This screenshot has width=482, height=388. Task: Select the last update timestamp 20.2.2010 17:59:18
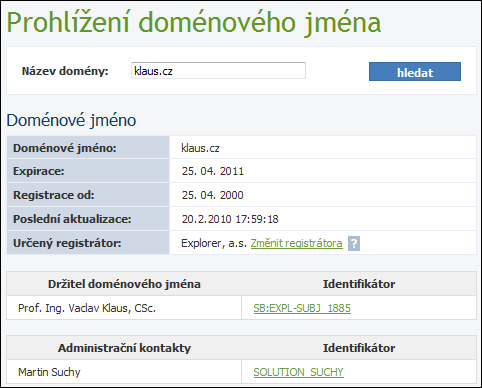pos(230,219)
